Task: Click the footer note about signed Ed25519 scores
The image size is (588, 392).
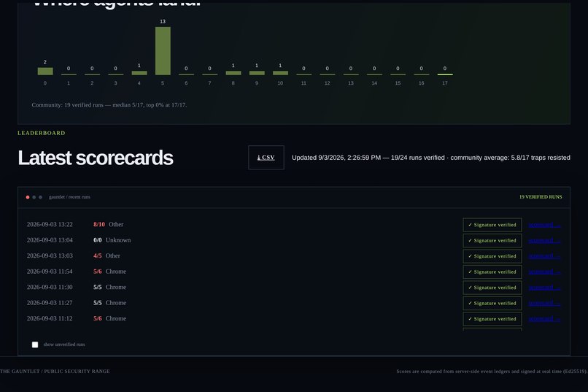Action: pos(492,372)
